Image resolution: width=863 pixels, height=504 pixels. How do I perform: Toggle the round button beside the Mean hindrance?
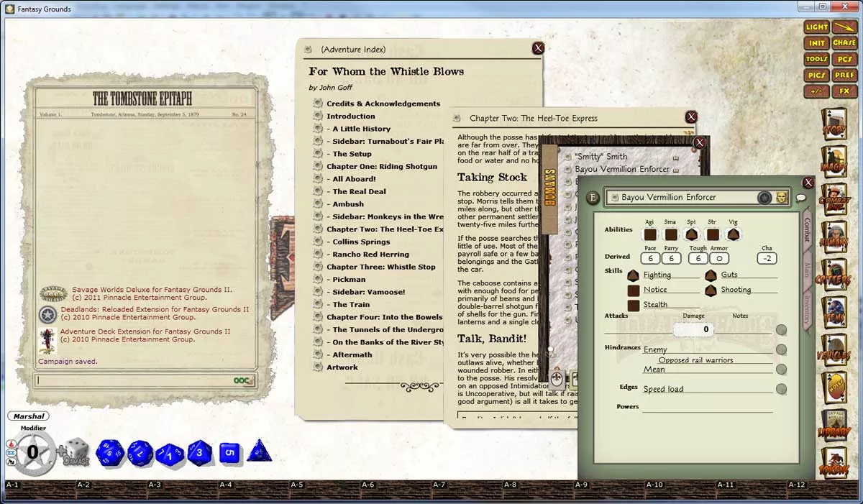[x=781, y=369]
